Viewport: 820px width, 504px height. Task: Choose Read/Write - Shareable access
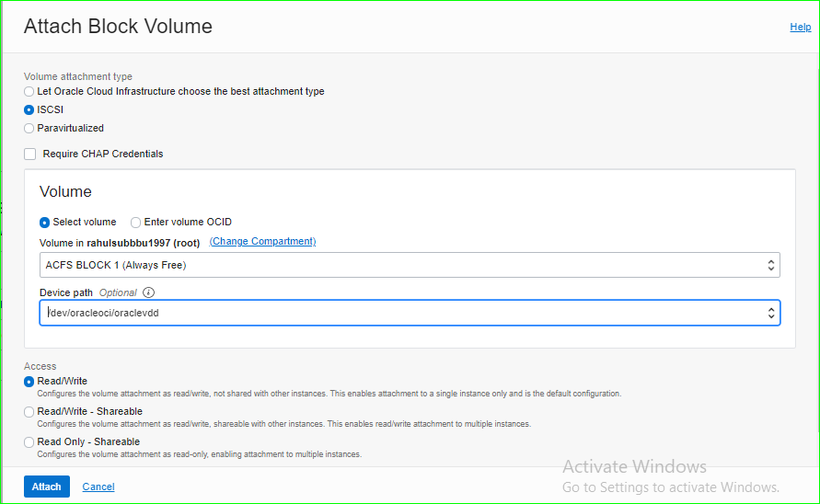pos(29,412)
